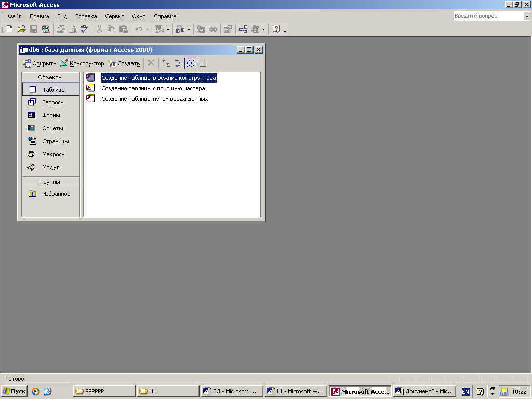The height and width of the screenshot is (399, 532).
Task: Click the Print toolbar icon
Action: pyautogui.click(x=61, y=29)
